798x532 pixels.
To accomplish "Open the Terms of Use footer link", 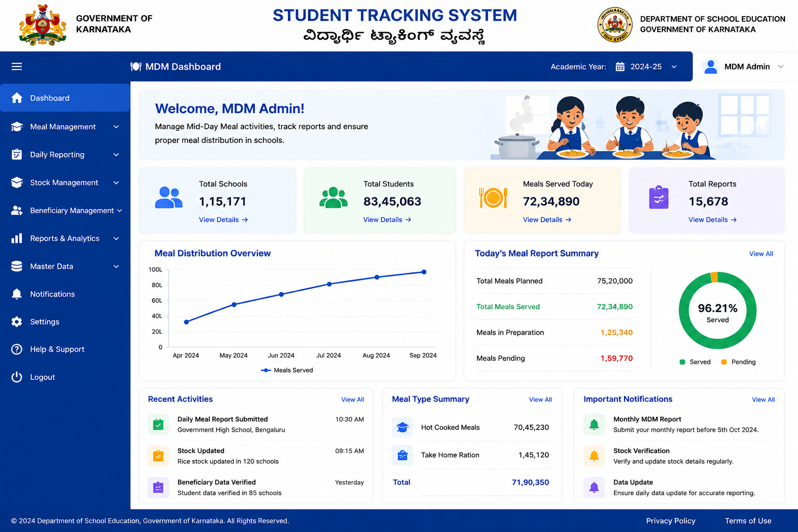I will click(x=748, y=521).
